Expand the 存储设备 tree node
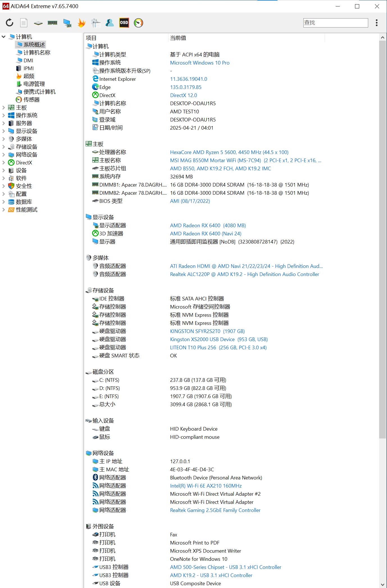This screenshot has width=387, height=588. coord(4,147)
